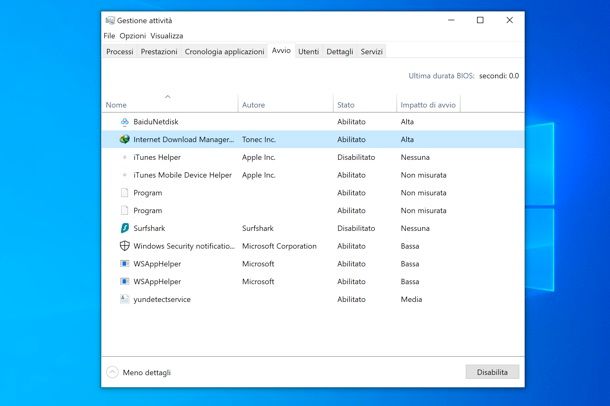Maximize the Gestione attività window

(x=480, y=20)
